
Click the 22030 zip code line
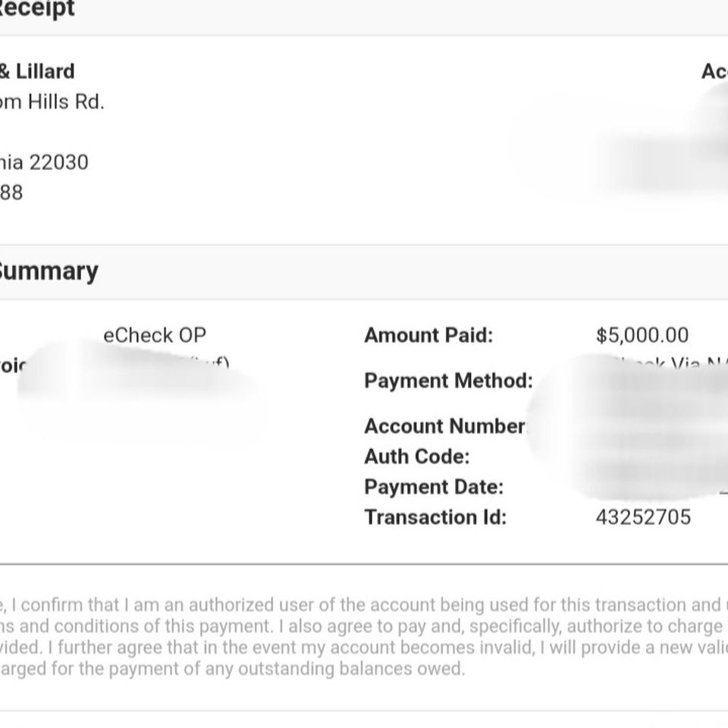click(44, 162)
